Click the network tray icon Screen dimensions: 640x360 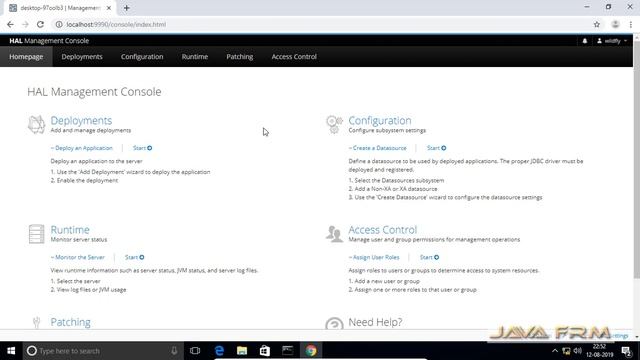tap(566, 351)
